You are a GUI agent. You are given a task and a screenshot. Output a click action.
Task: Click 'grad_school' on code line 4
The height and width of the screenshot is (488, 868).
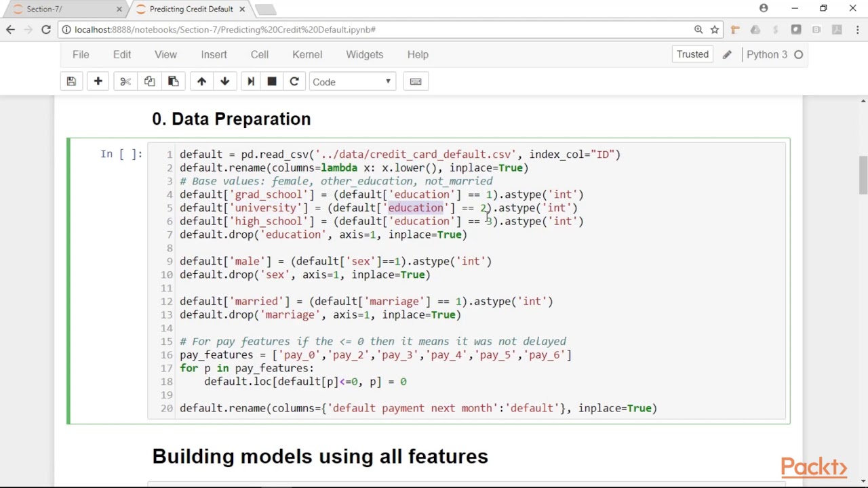click(269, 195)
